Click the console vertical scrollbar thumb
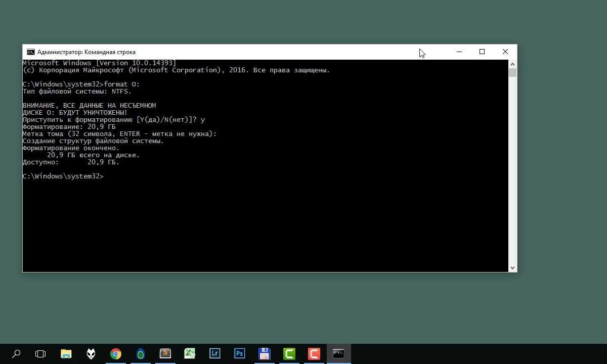607x364 pixels. [x=512, y=73]
